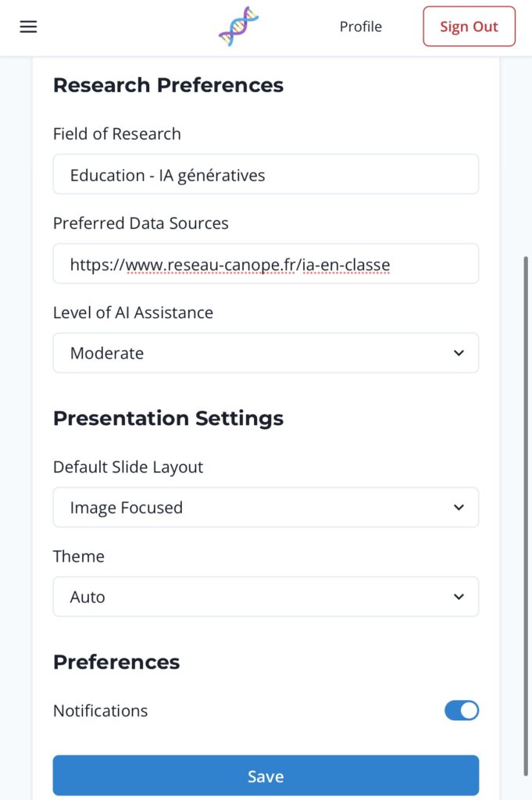Go to the Profile page
This screenshot has width=532, height=800.
(360, 27)
